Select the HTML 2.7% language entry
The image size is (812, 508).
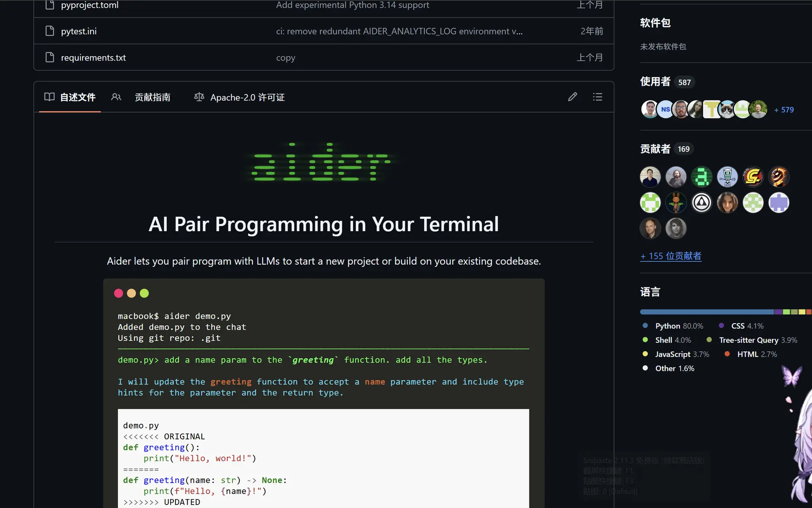[751, 354]
